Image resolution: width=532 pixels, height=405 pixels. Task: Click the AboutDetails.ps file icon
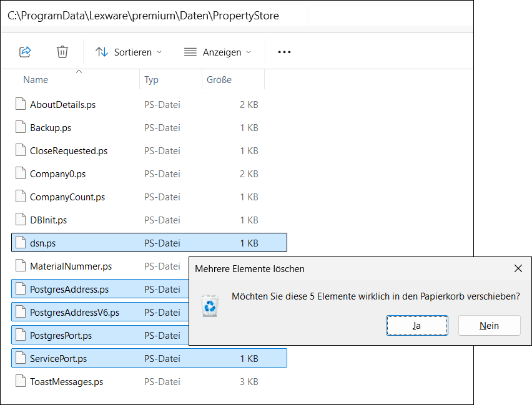pyautogui.click(x=21, y=104)
